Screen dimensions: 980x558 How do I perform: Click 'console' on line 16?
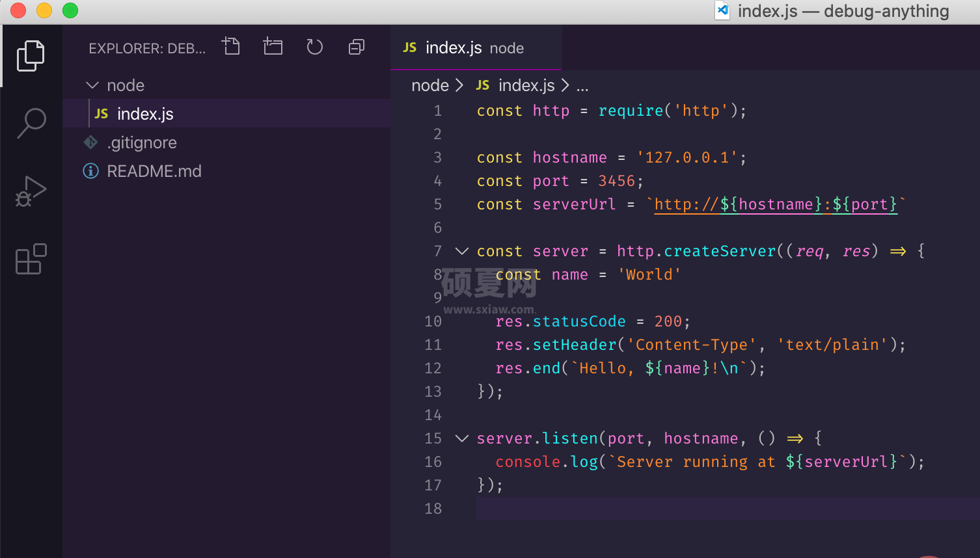coord(528,462)
